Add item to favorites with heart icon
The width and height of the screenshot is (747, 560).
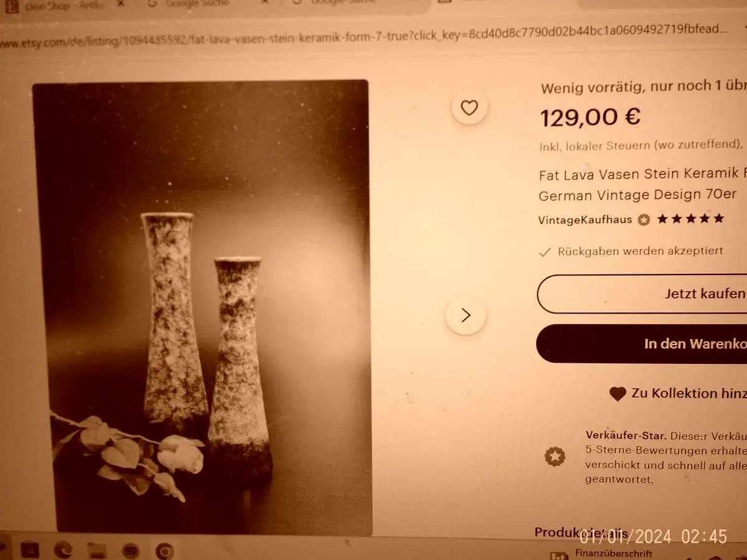[x=469, y=108]
